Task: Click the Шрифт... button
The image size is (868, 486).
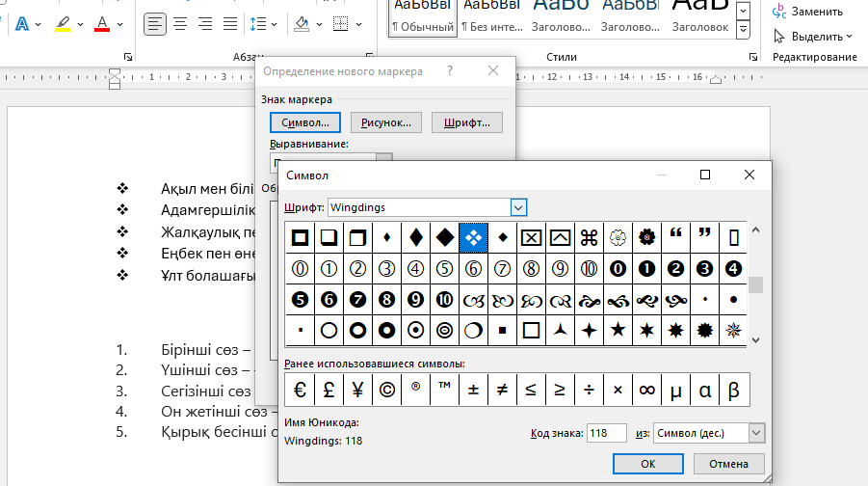Action: coord(466,122)
